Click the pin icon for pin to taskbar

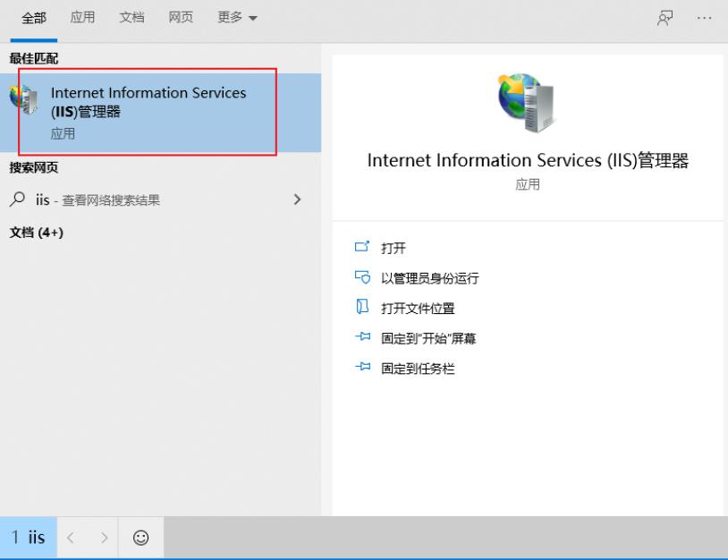point(362,367)
